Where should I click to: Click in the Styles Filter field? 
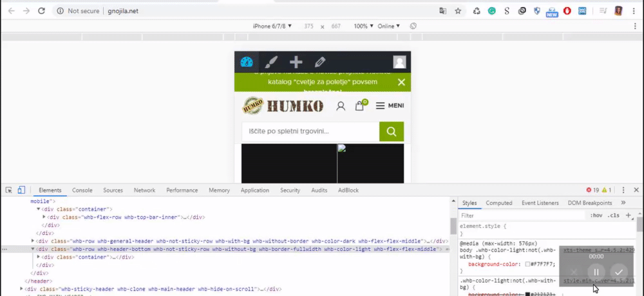(x=522, y=216)
